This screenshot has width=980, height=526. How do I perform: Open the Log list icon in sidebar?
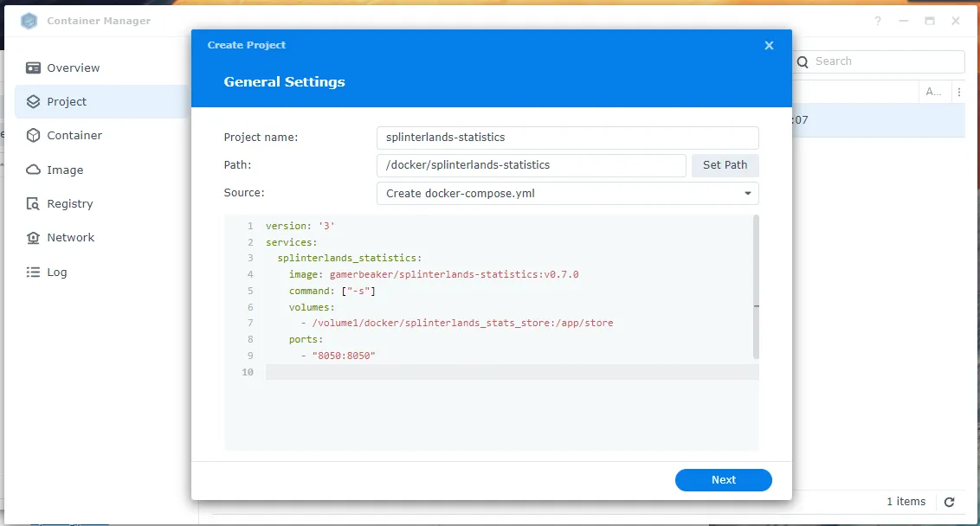coord(33,272)
